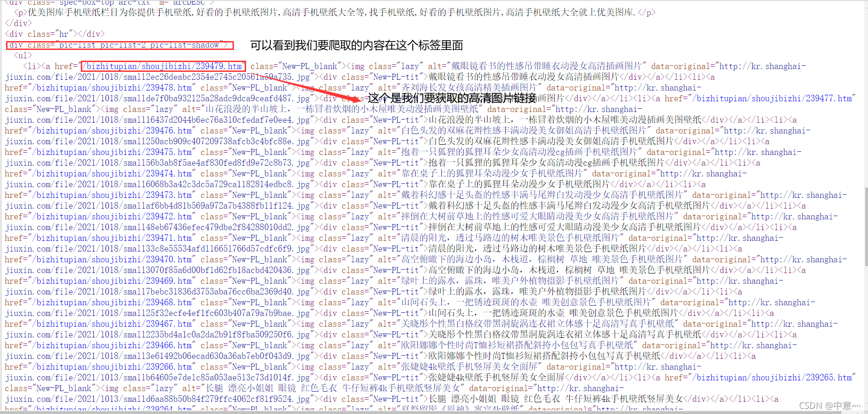Click the alt text 靠在桌子上的狐狸耳朵动漫少女手机壁纸图片
Screen dimensions: 868x414
tap(492, 174)
